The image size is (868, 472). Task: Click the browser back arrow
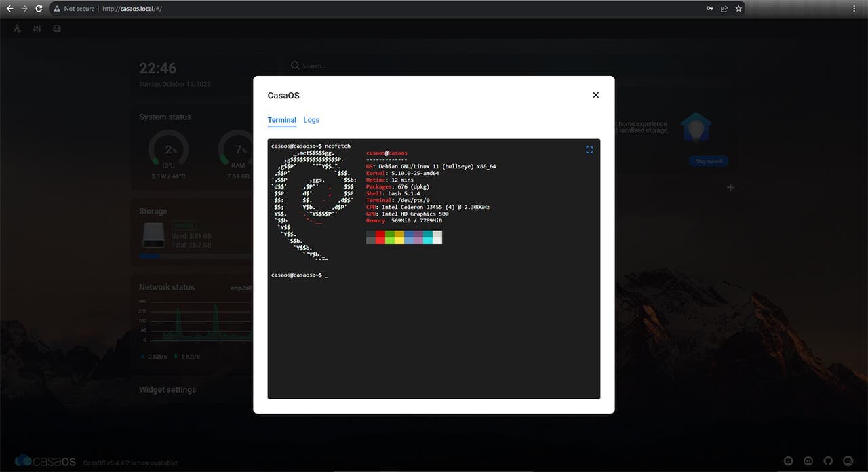(9, 9)
